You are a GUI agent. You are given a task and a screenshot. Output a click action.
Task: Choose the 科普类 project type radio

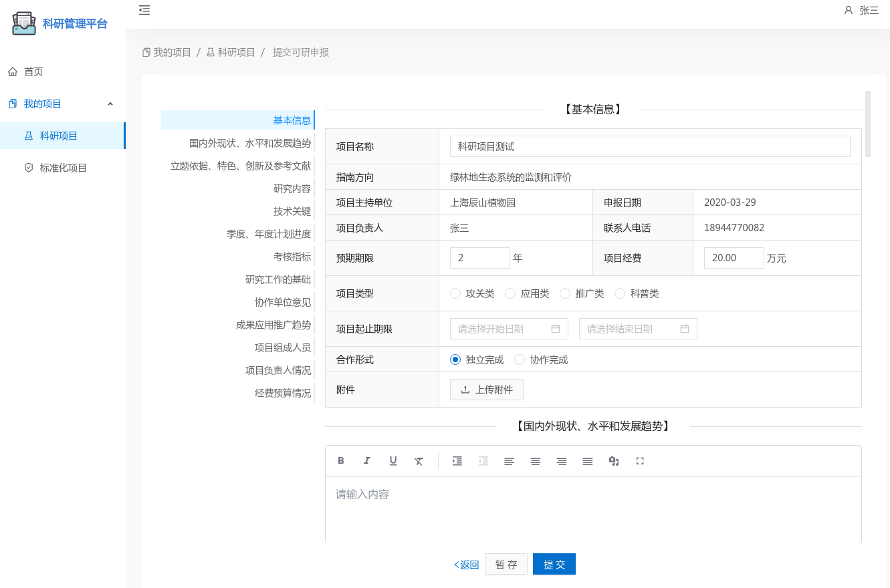pos(620,293)
